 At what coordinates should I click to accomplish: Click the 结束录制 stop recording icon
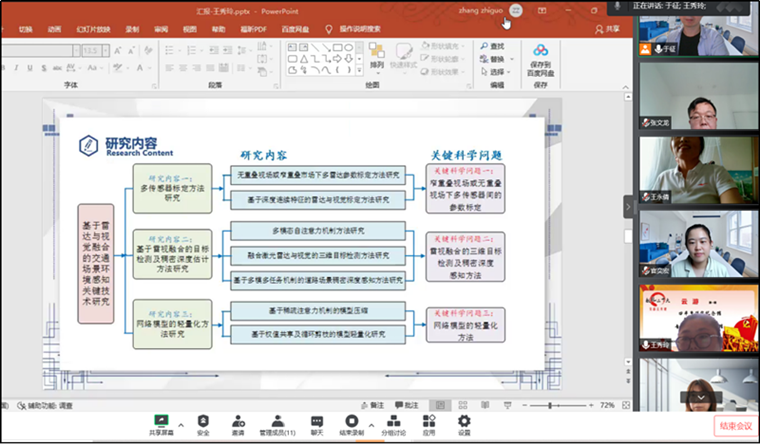[x=351, y=421]
